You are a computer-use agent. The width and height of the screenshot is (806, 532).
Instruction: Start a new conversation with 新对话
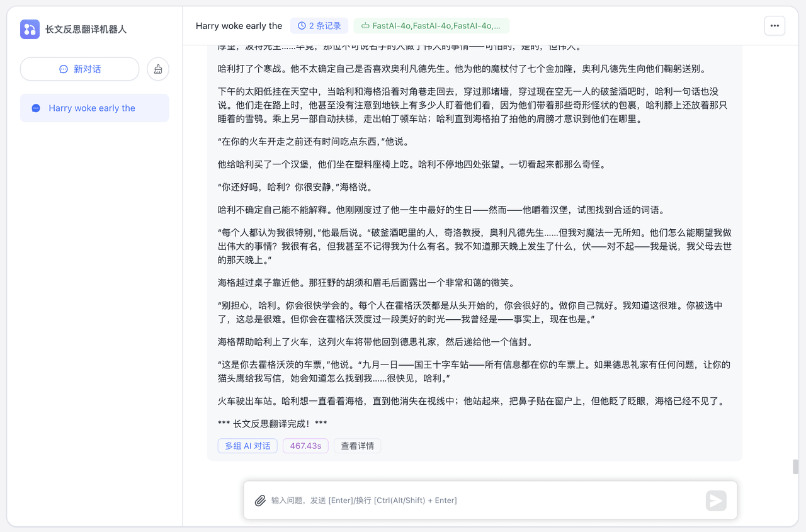click(79, 69)
